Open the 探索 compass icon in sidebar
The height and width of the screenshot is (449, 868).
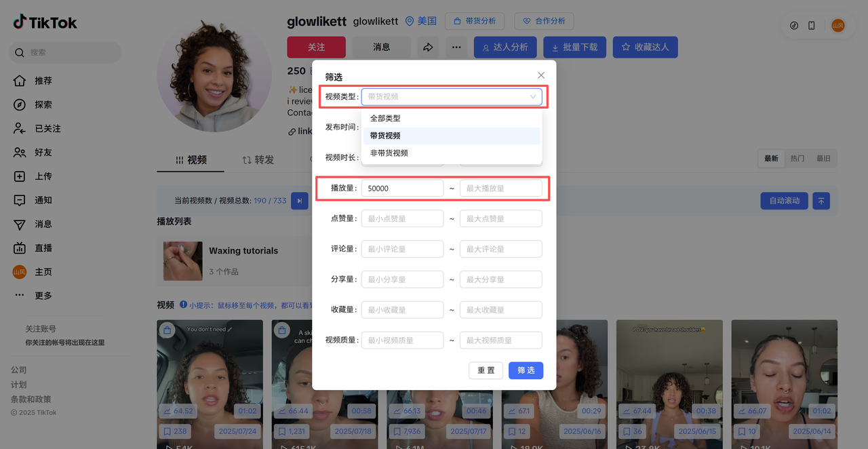coord(20,104)
